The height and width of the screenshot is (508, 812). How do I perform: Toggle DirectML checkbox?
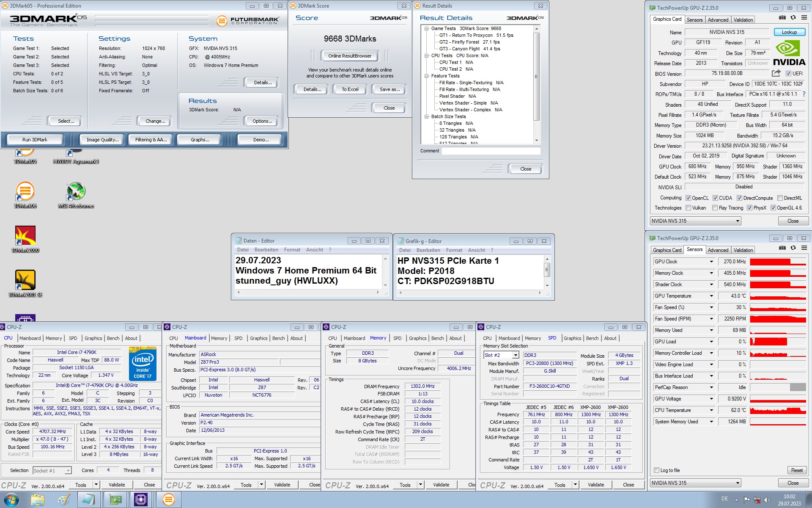[780, 198]
